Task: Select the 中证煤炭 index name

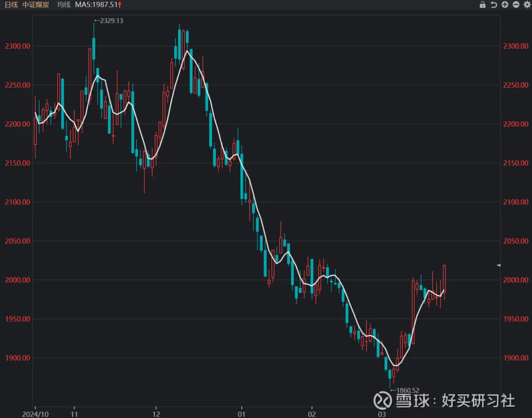Action: pos(36,5)
